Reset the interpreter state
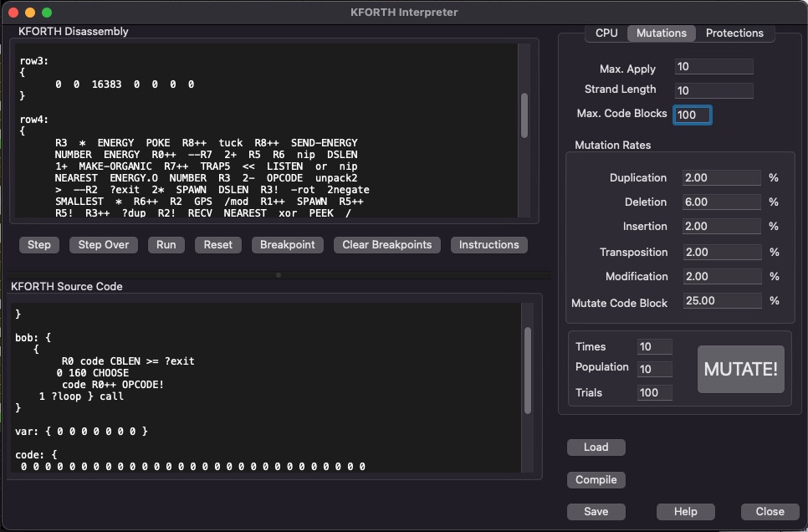This screenshot has width=808, height=532. tap(218, 245)
